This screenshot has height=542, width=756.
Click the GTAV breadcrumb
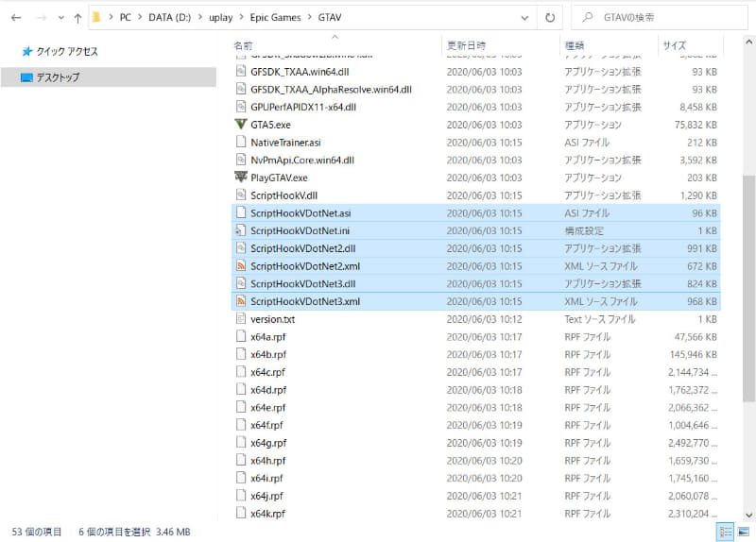click(330, 17)
